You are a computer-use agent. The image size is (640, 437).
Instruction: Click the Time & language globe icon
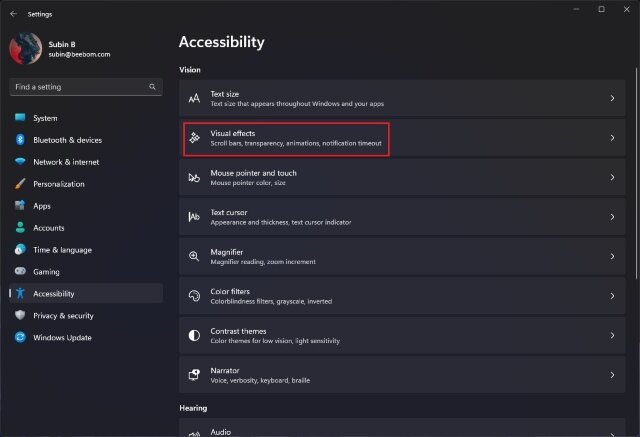[20, 249]
